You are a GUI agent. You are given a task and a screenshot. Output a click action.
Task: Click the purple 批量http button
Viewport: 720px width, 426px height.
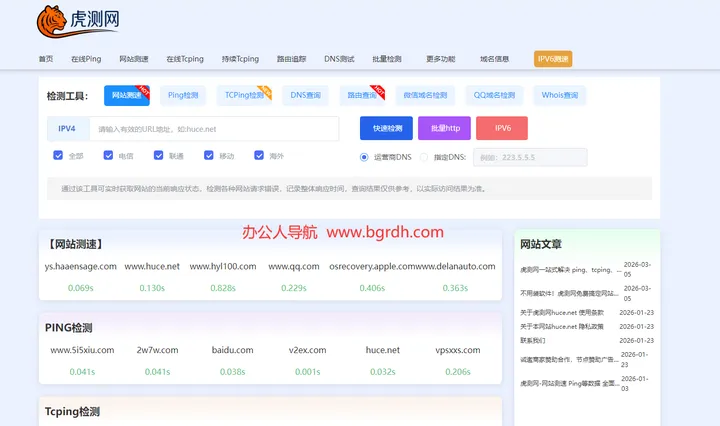444,128
